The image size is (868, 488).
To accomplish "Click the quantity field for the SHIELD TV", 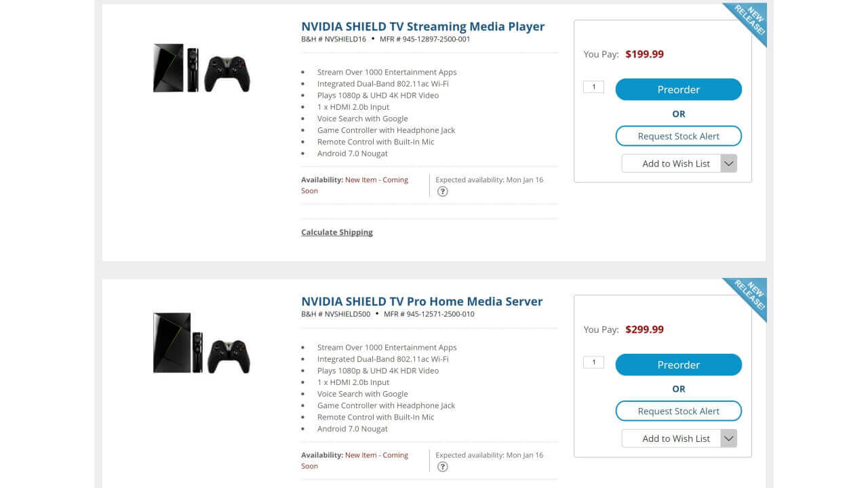I will pyautogui.click(x=593, y=86).
